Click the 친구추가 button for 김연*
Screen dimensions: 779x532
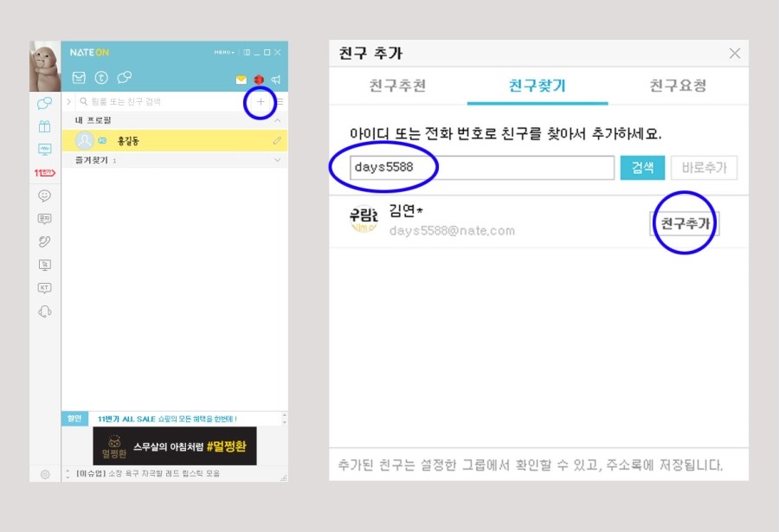pyautogui.click(x=685, y=223)
